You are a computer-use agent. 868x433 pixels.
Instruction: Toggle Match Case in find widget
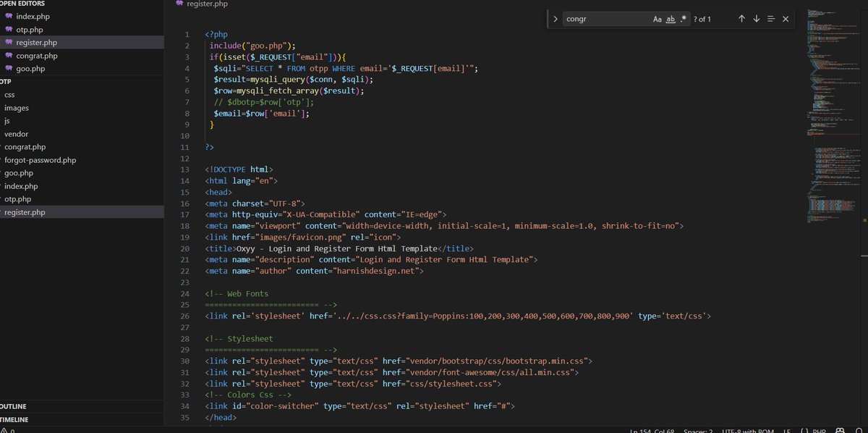658,19
